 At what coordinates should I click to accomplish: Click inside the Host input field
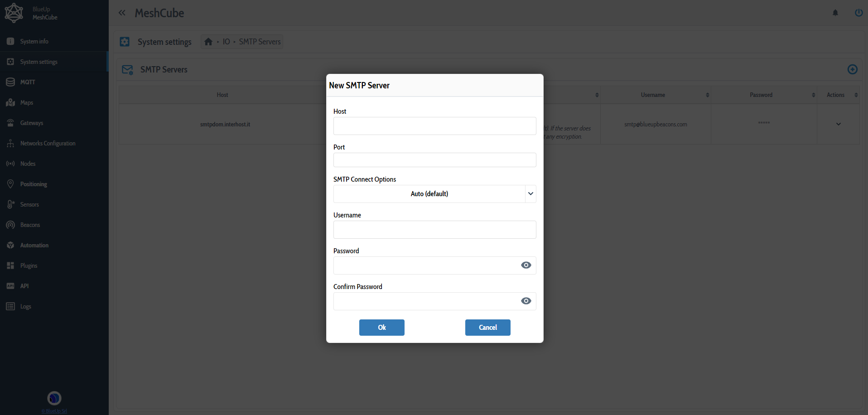(434, 126)
